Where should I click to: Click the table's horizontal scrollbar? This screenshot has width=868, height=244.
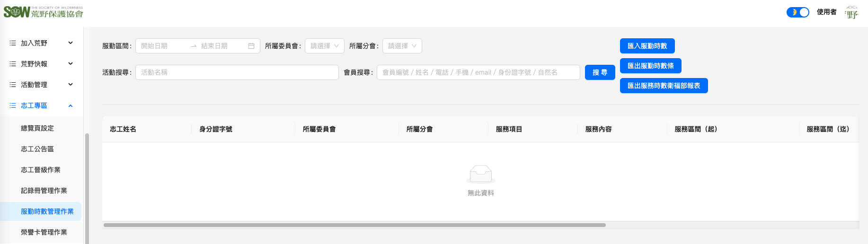(x=354, y=225)
